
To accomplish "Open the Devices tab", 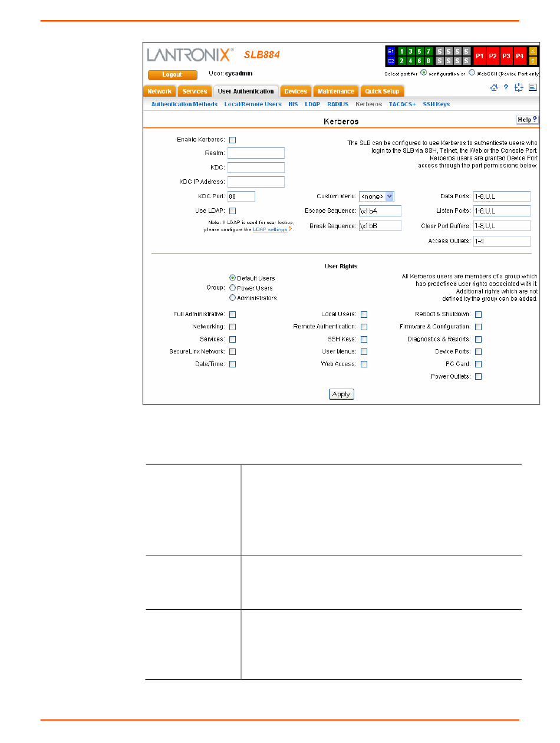I will 295,91.
